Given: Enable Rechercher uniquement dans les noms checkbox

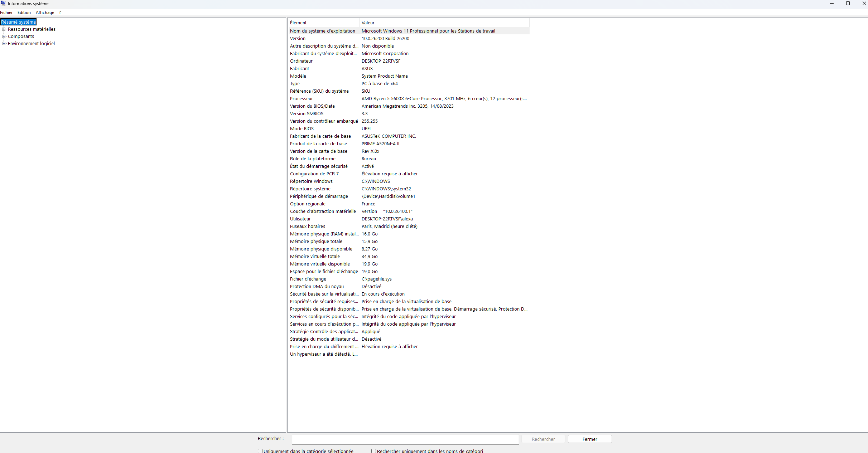Looking at the screenshot, I should [x=373, y=451].
